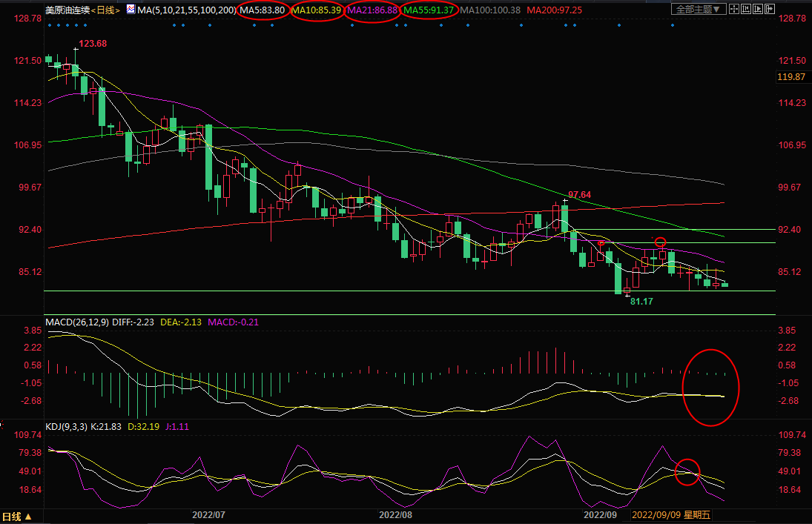Screen dimensions: 812x524
Task: Expand the 日线 period selector at bottom left
Action: pos(17,517)
